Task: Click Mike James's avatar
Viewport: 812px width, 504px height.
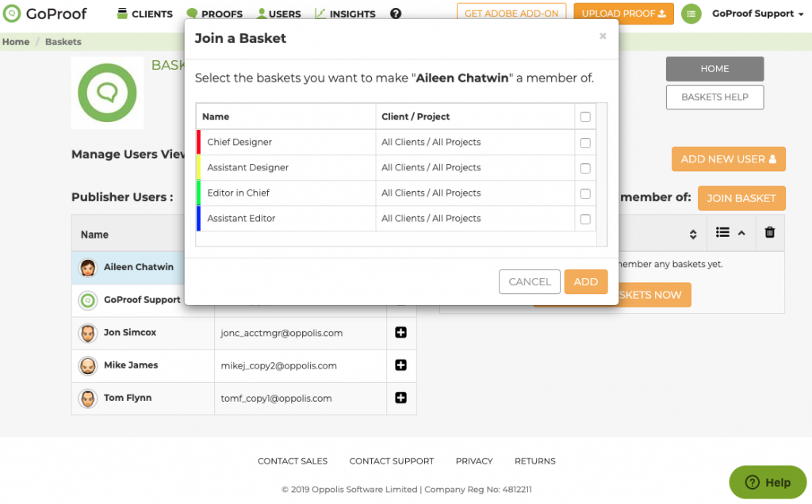Action: click(88, 366)
